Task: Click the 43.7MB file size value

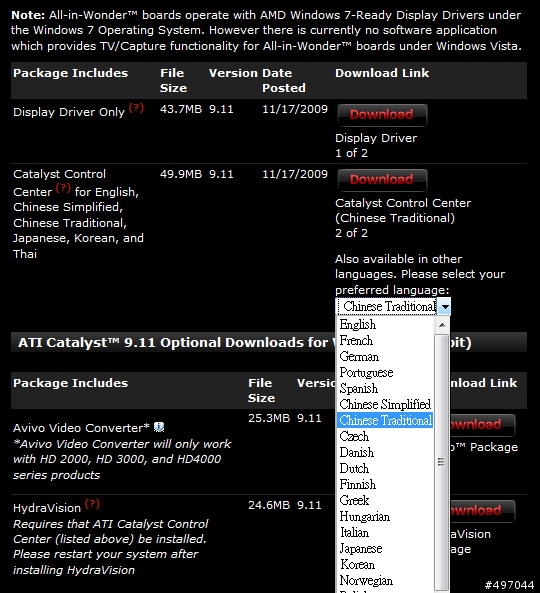Action: (181, 109)
